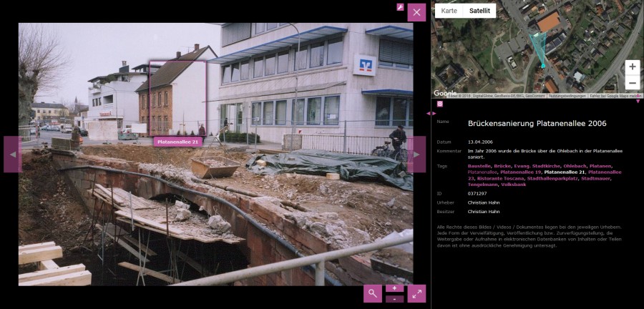Click the pink square icon under the map
Viewport: 644px width, 309px height.
click(439, 104)
